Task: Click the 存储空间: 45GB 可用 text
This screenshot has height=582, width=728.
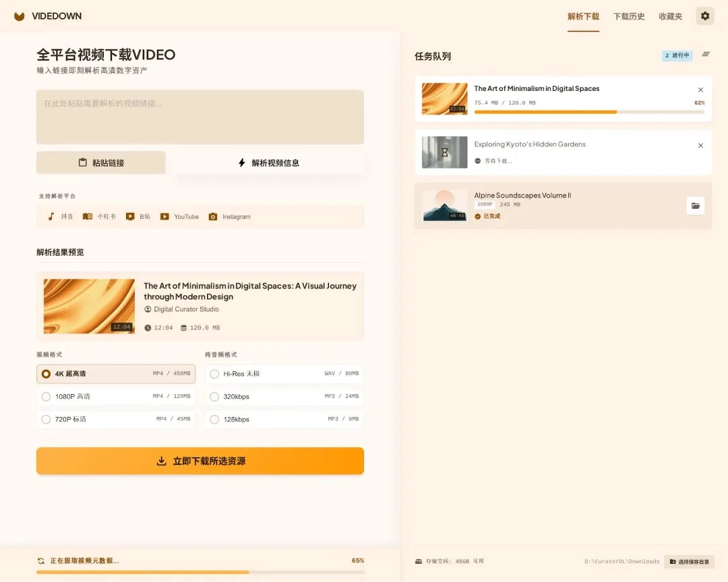Action: [x=454, y=561]
